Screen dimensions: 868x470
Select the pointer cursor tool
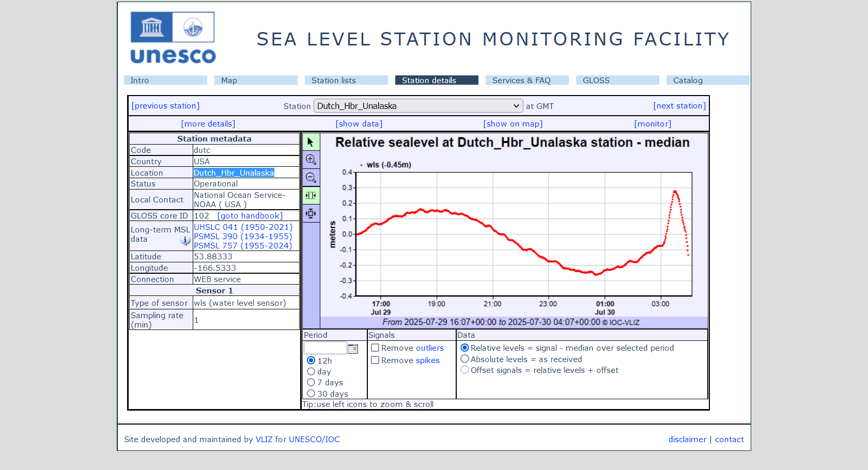click(x=311, y=142)
